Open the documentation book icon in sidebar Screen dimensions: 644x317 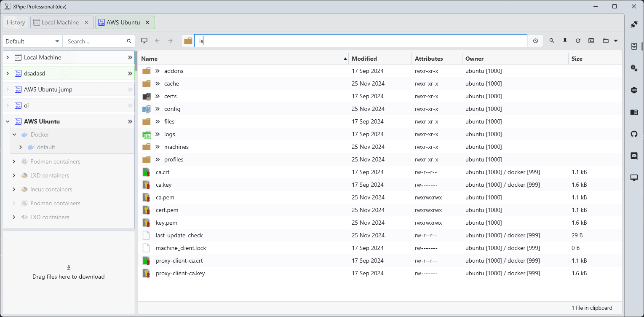click(x=634, y=112)
